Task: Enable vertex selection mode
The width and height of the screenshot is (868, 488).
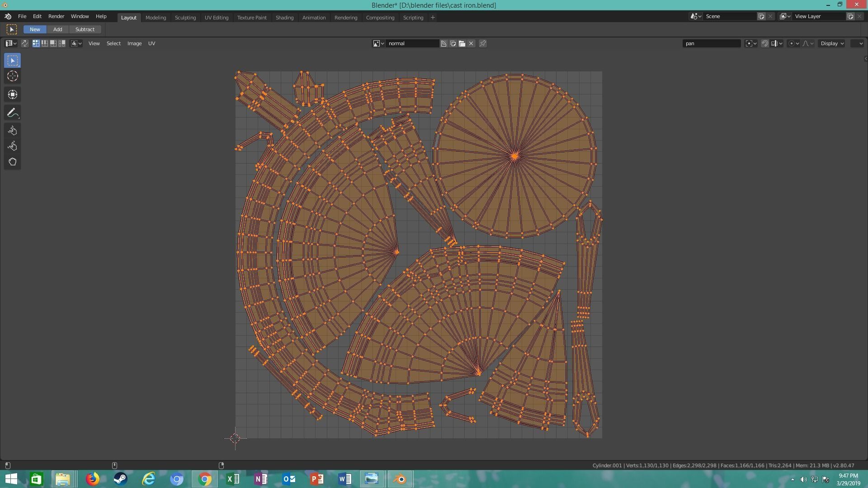Action: [x=36, y=43]
